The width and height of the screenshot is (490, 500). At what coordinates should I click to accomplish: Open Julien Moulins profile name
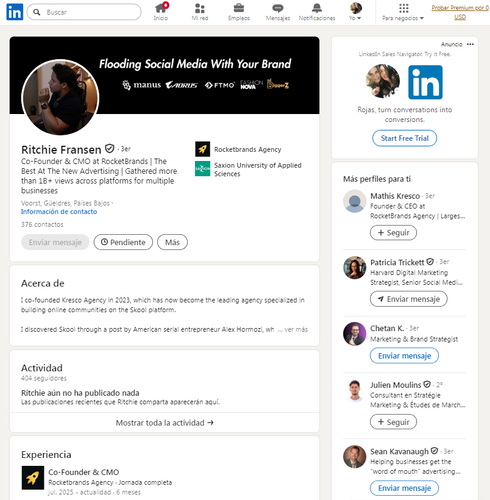pyautogui.click(x=396, y=385)
